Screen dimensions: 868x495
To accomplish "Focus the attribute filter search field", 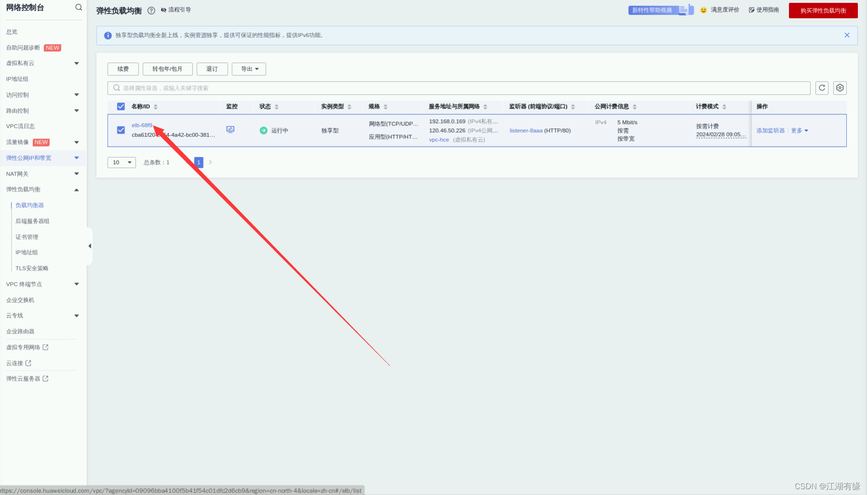I will [x=459, y=88].
